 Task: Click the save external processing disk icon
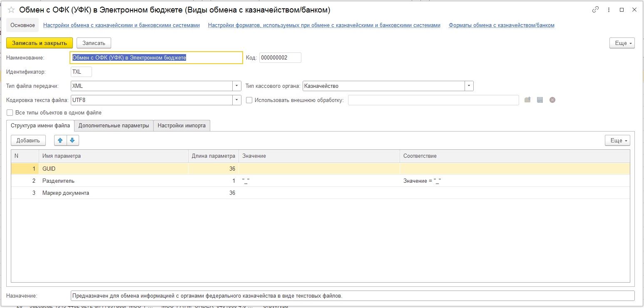(x=540, y=100)
